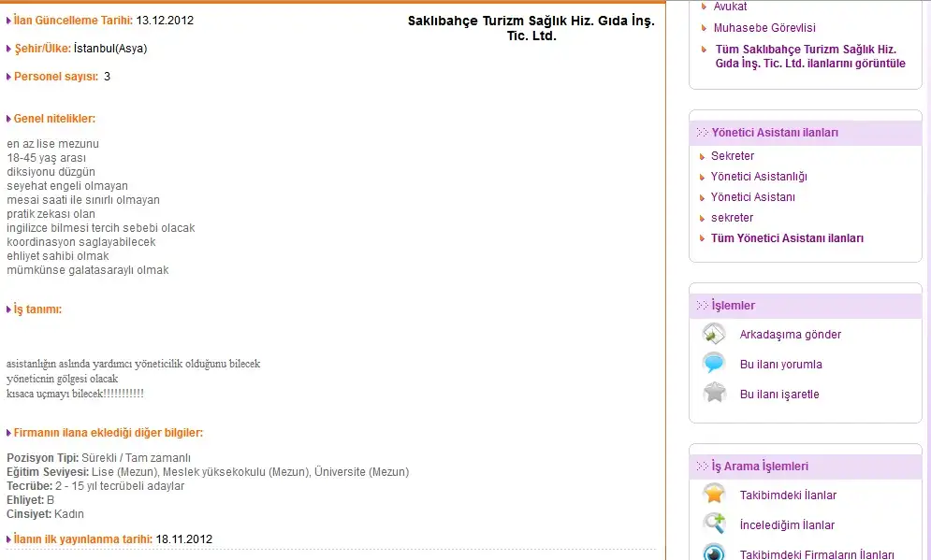The width and height of the screenshot is (931, 560).
Task: Click the line 'kısaca uçmayı bilecek!!!!!!!!!!!'
Action: click(x=76, y=394)
